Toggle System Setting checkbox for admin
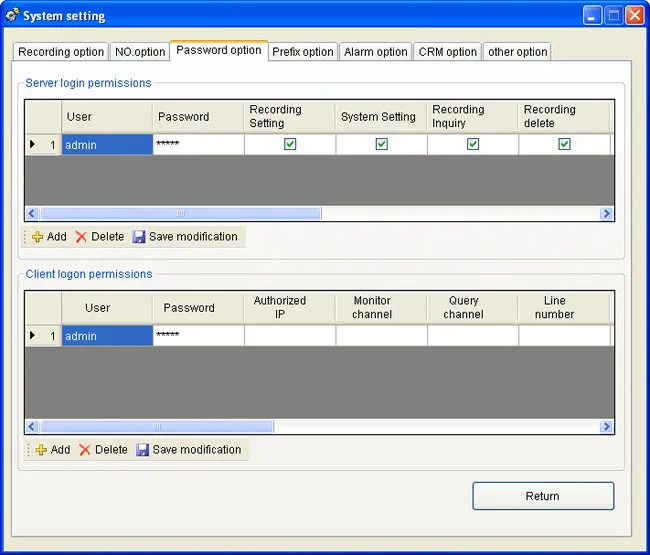 click(x=381, y=144)
